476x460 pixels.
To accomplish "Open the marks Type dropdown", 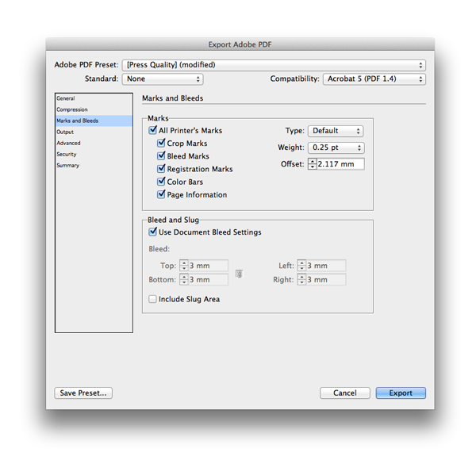I will click(336, 131).
